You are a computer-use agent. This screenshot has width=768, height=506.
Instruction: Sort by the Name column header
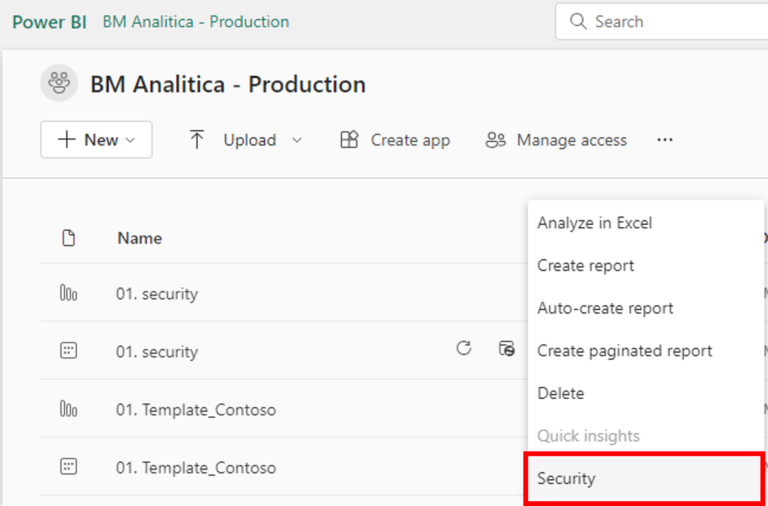[x=140, y=239]
